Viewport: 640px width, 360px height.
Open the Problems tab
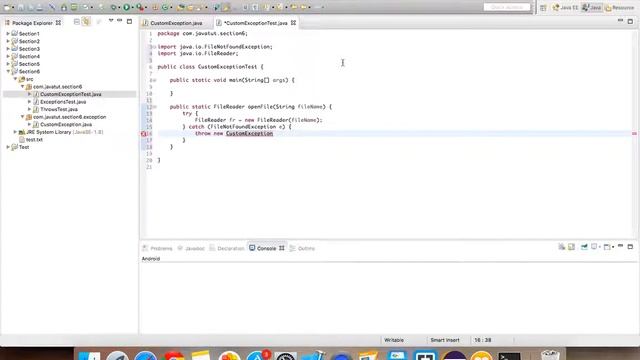point(158,248)
